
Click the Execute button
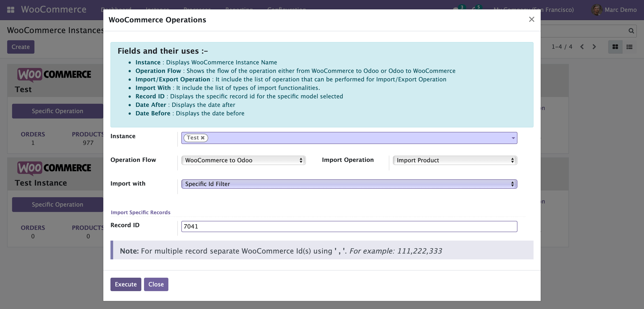pyautogui.click(x=125, y=284)
